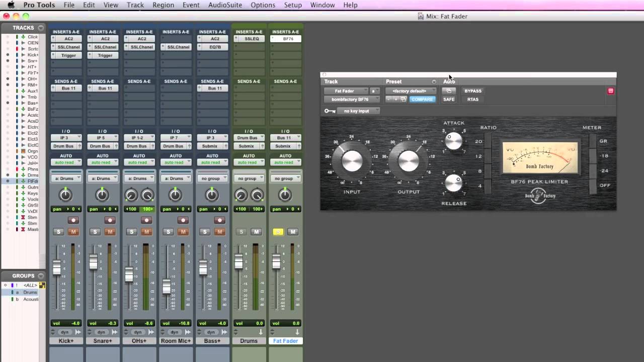The image size is (644, 362).
Task: Open the Kick+ dyn voice selector
Action: click(x=65, y=332)
